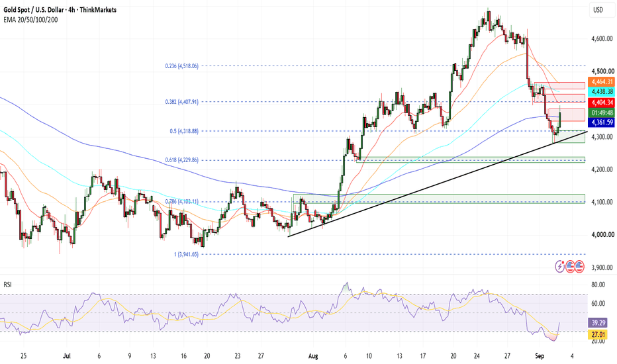
Task: Click the dark blue 4,361.59 price tag
Action: tap(601, 122)
